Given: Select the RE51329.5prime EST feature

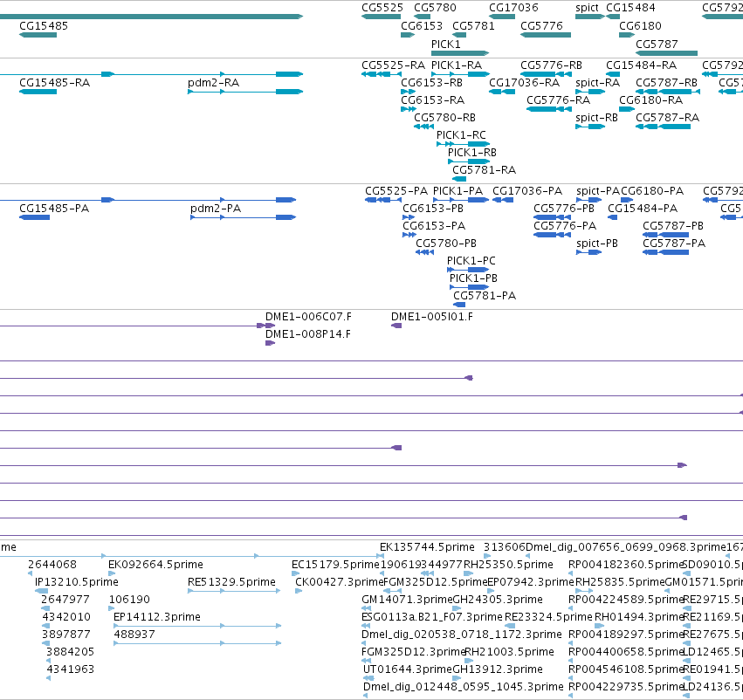Looking at the screenshot, I should coord(234,591).
